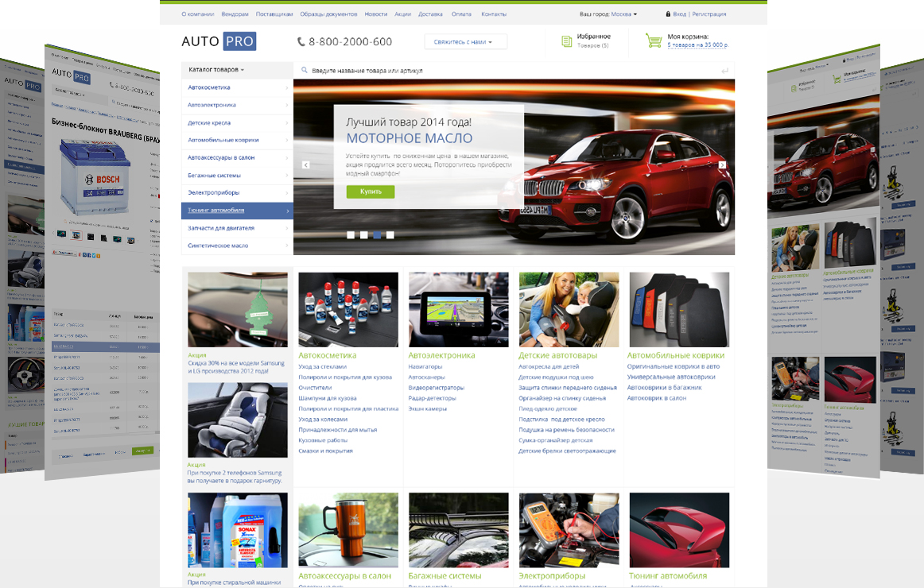Expand the Каталог товаров menu
This screenshot has height=588, width=924.
pos(216,70)
